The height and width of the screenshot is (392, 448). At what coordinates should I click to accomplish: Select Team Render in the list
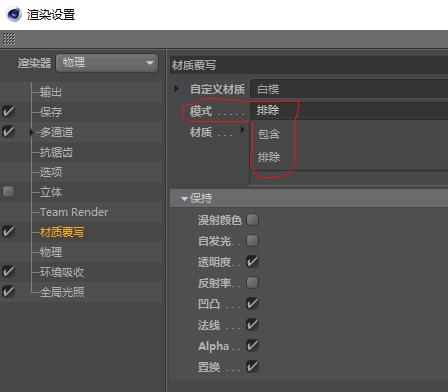point(74,212)
